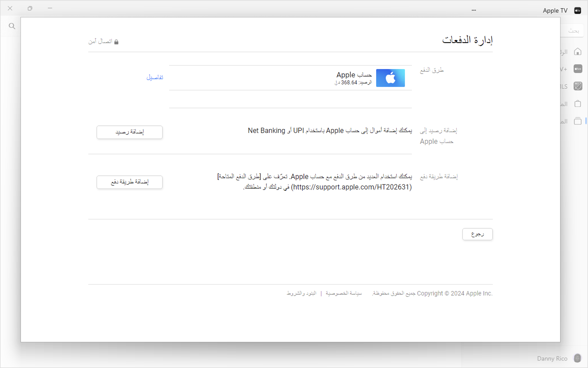Viewport: 588px width, 368px height.
Task: Open the Store shopping bag icon
Action: [578, 104]
